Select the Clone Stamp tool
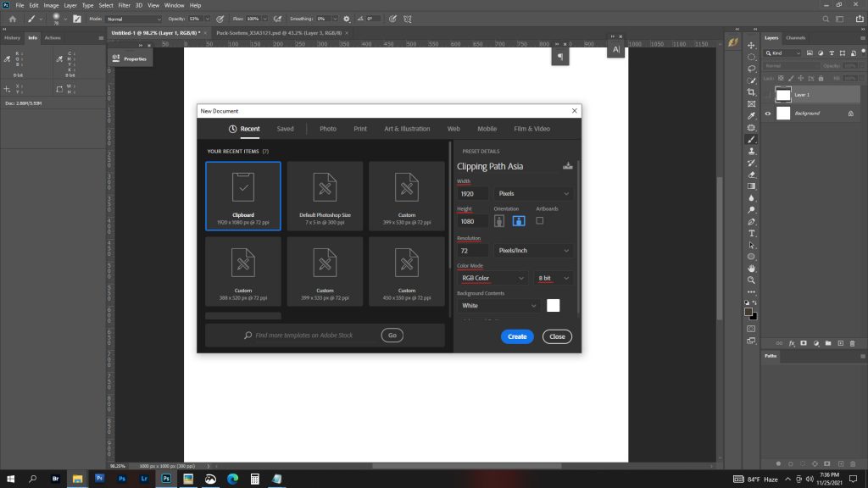The width and height of the screenshot is (868, 488). tap(751, 151)
